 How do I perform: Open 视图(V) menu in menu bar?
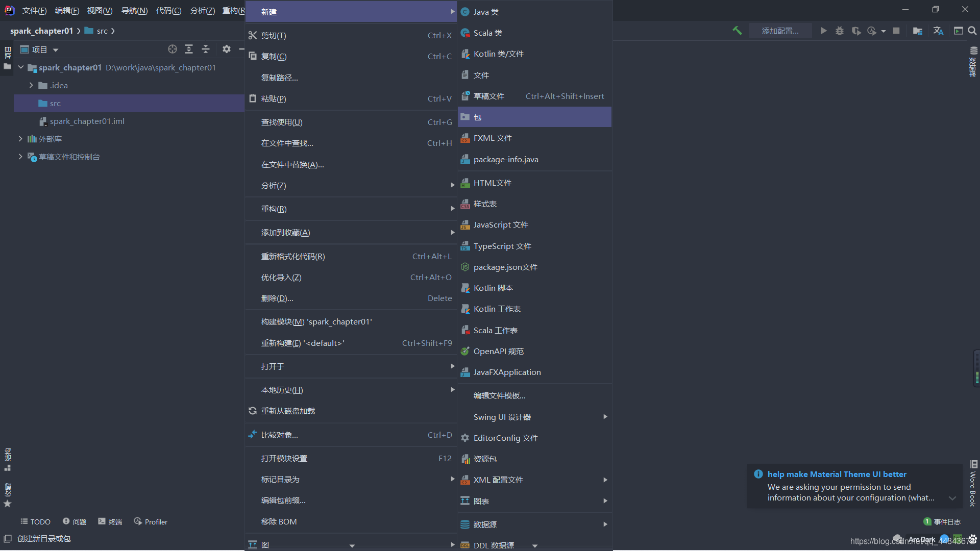[x=100, y=11]
